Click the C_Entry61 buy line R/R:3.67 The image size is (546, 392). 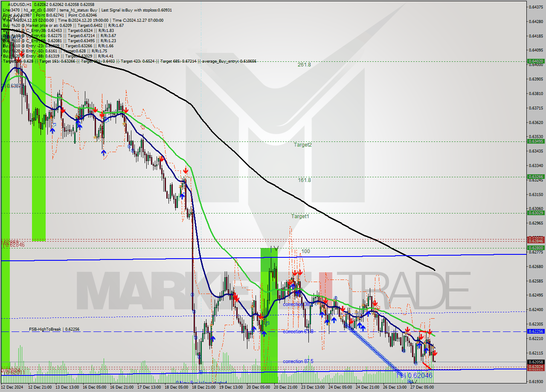(59, 36)
